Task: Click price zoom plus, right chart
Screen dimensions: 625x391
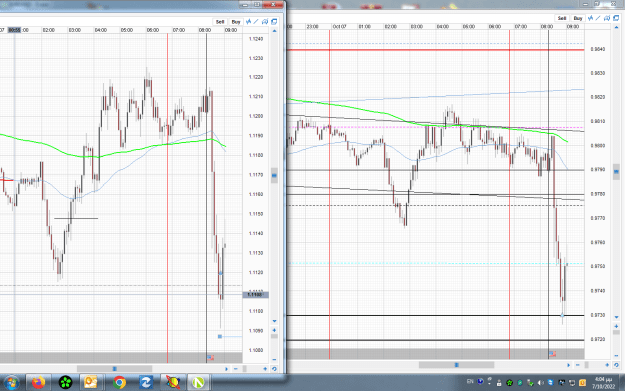Action: tap(616, 326)
